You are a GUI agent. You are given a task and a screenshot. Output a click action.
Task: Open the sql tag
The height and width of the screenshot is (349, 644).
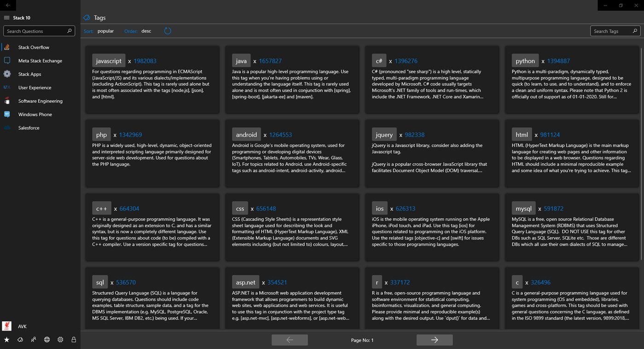pos(100,282)
